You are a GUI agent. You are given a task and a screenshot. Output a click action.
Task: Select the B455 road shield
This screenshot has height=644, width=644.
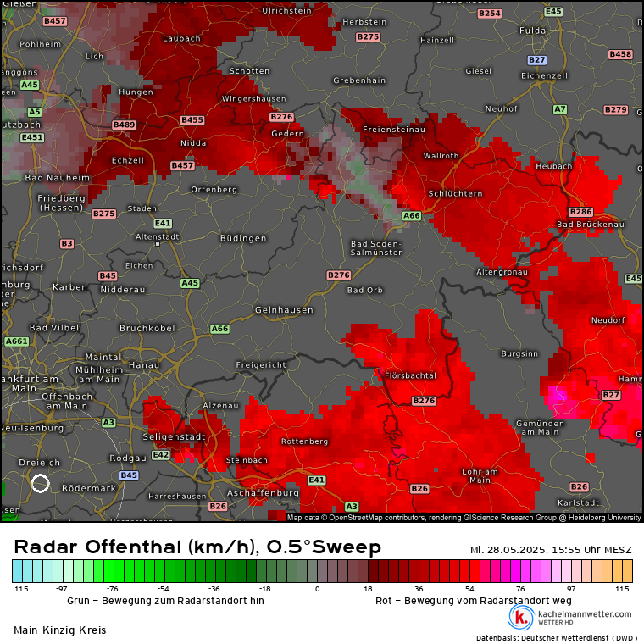tap(192, 120)
